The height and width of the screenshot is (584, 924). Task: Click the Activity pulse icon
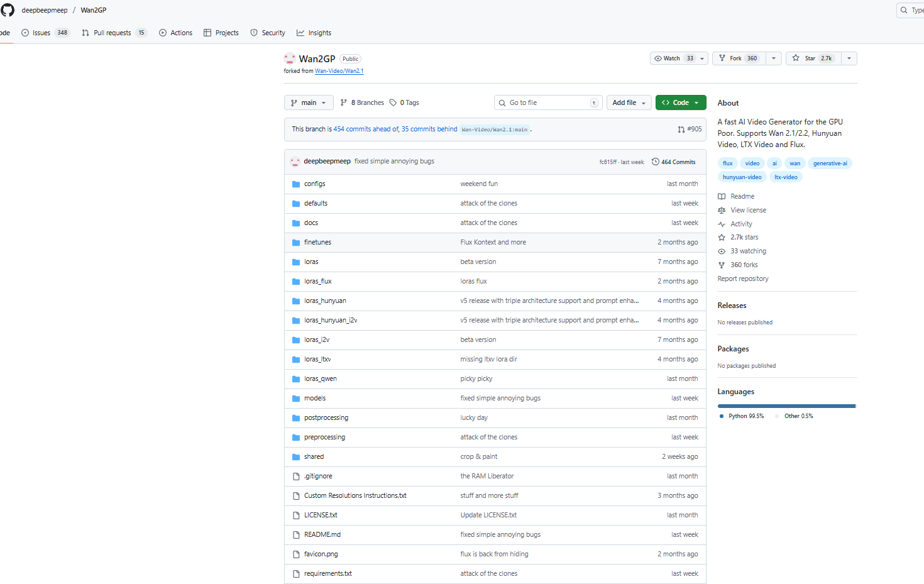click(722, 224)
